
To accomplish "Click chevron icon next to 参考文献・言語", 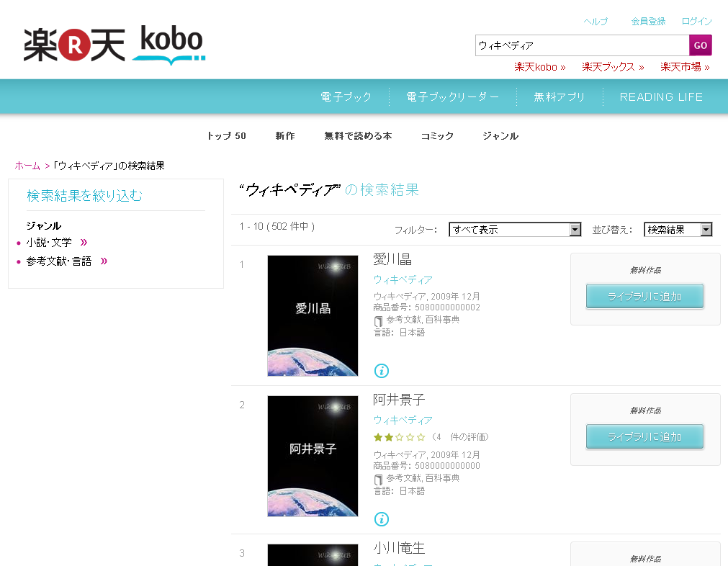I will [x=104, y=261].
